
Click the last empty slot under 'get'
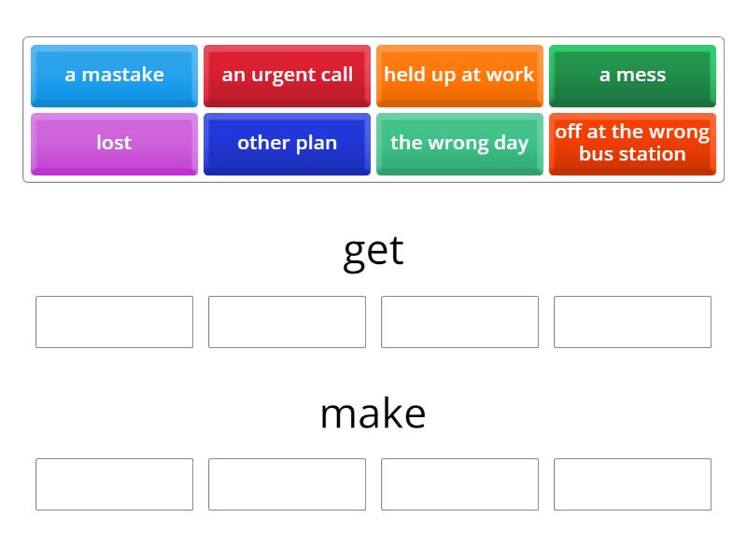(x=632, y=322)
